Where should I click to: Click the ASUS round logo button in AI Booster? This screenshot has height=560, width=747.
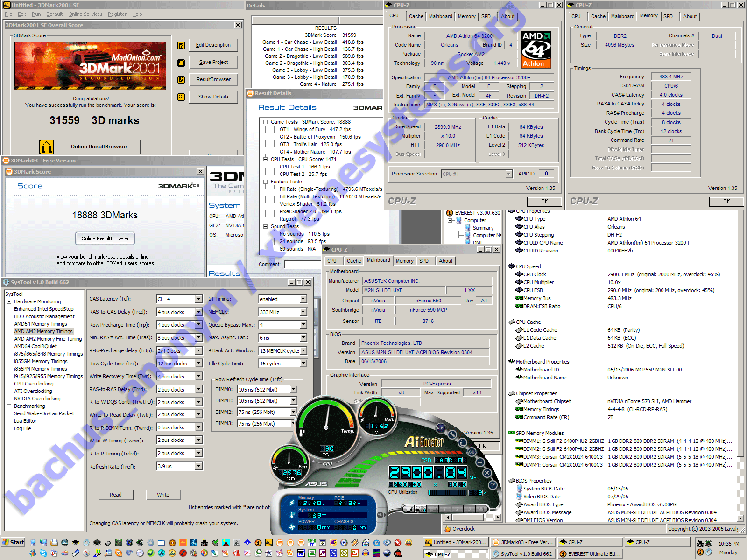coord(472,452)
